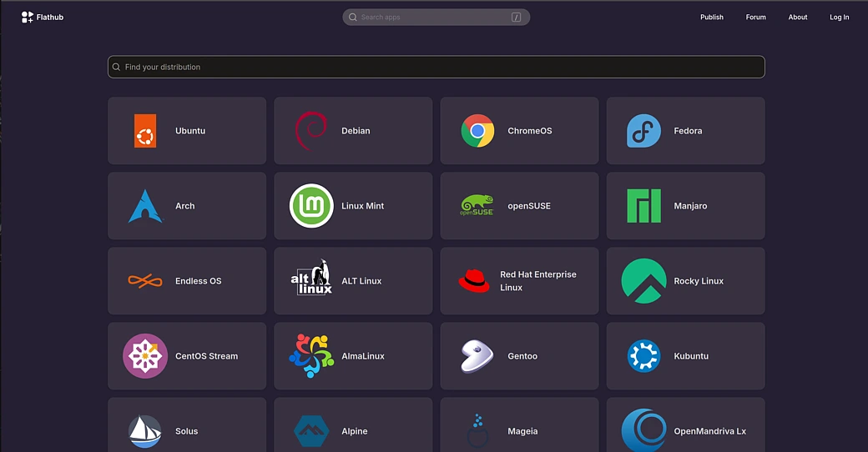Click the openSUSE chameleon logo
868x452 pixels.
(477, 205)
